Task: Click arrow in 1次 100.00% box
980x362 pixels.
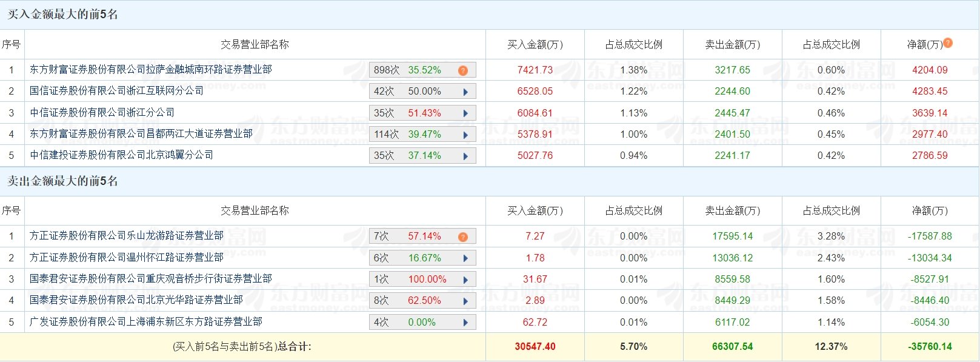Action: tap(465, 280)
